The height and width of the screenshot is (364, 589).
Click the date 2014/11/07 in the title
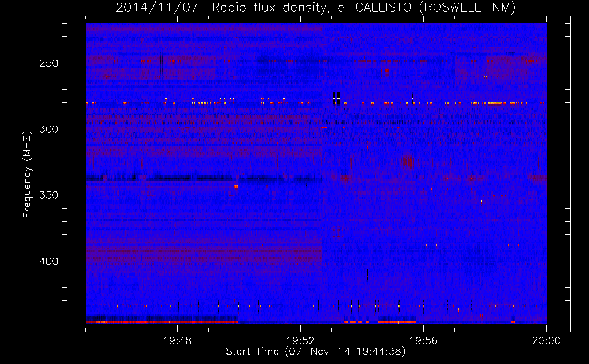(x=157, y=8)
